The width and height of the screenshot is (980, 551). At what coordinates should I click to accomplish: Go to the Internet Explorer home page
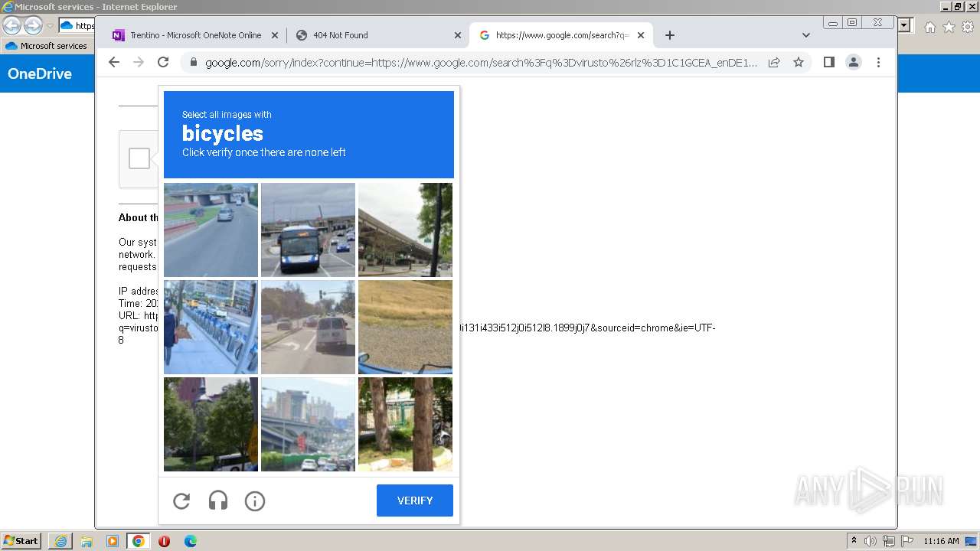[929, 27]
